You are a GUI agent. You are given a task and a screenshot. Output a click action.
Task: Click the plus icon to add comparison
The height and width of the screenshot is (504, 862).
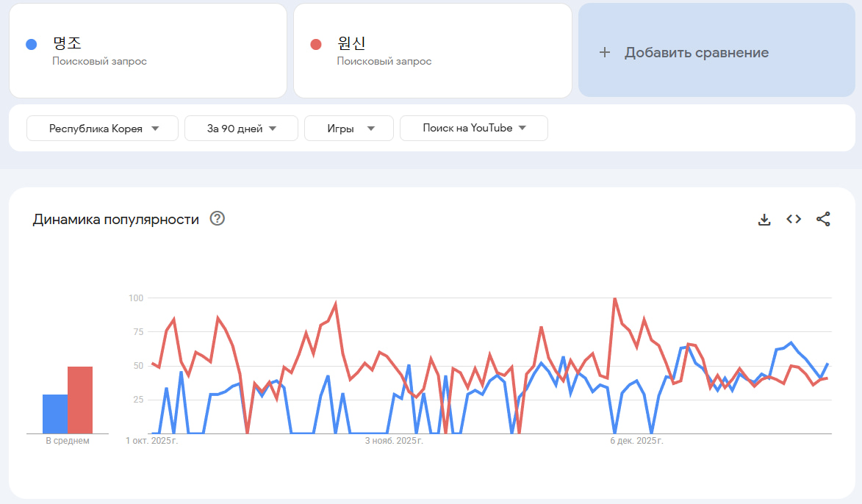[x=605, y=52]
